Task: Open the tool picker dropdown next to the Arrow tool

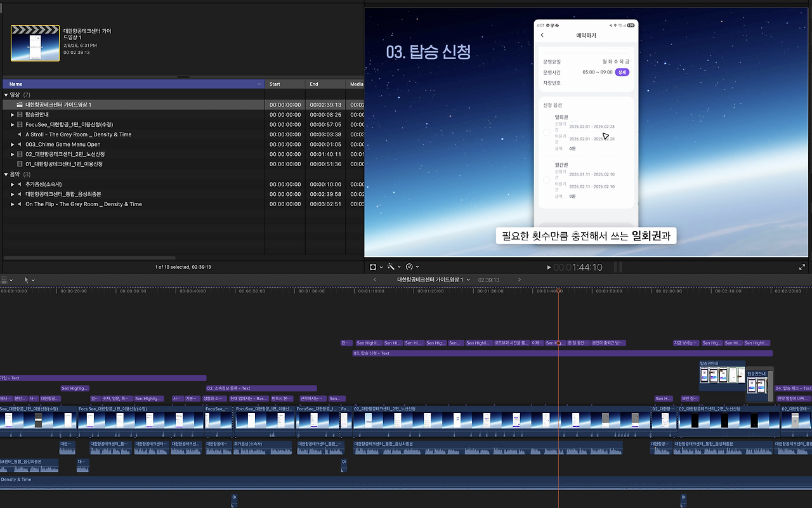Action: [x=33, y=280]
